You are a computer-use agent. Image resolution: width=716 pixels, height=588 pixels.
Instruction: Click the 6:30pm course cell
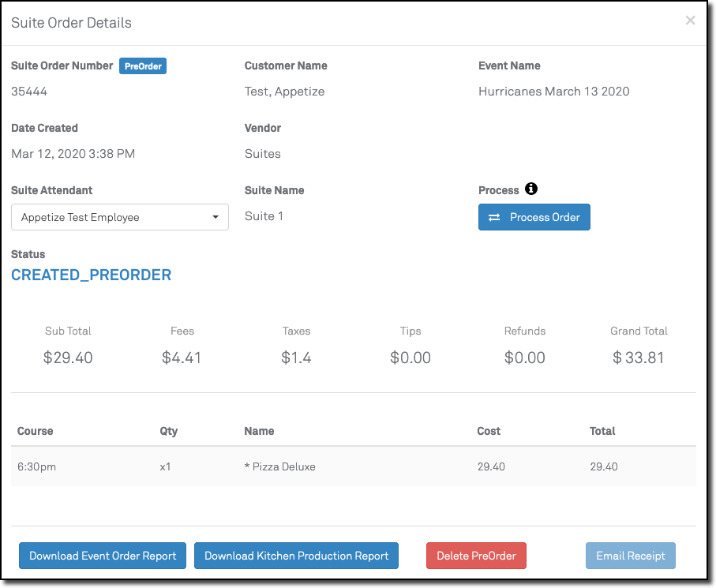click(36, 466)
